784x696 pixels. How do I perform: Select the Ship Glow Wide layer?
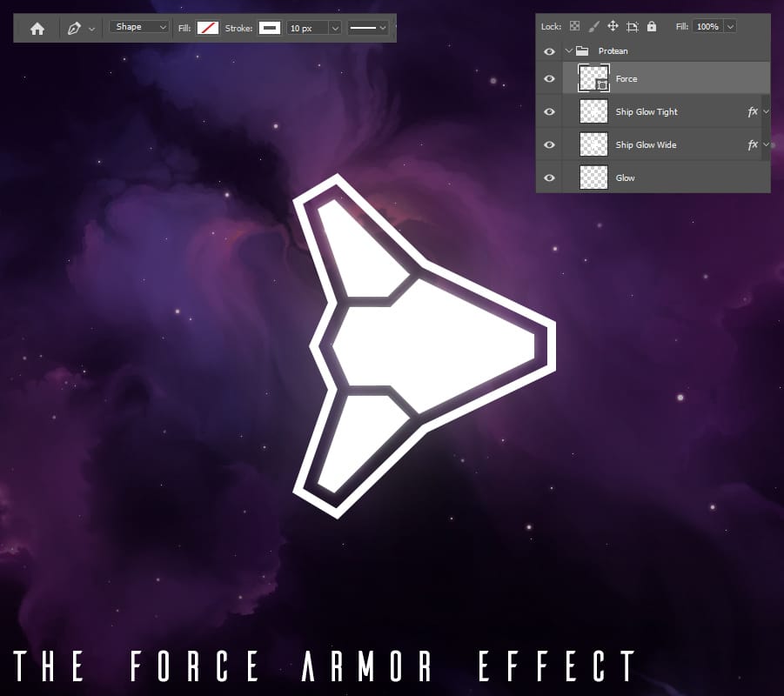(x=646, y=145)
